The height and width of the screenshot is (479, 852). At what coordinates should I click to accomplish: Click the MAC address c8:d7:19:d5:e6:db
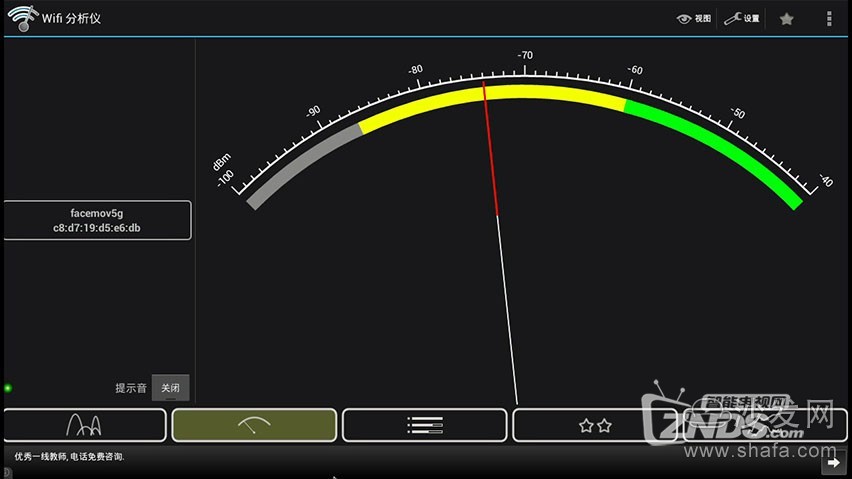[97, 228]
